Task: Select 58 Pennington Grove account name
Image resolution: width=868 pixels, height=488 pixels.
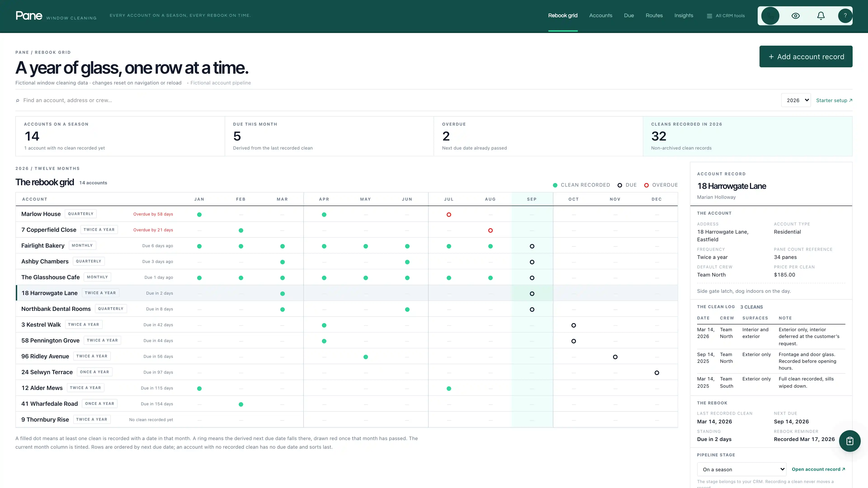Action: coord(51,340)
